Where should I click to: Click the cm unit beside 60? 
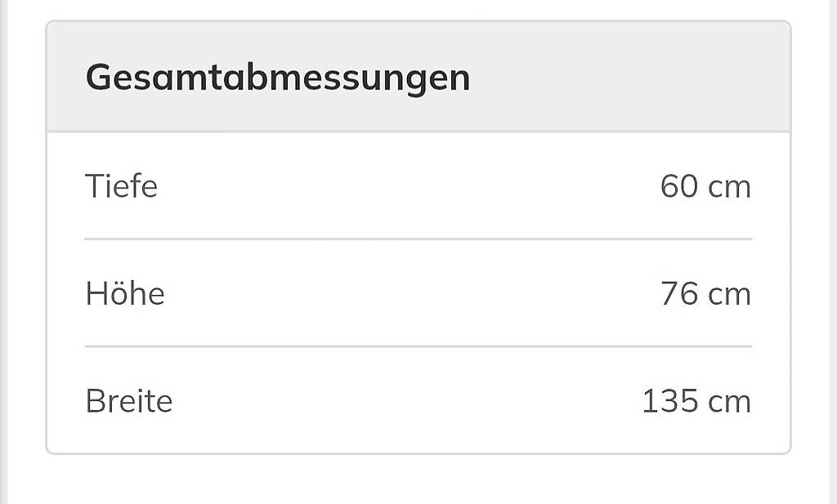(730, 188)
